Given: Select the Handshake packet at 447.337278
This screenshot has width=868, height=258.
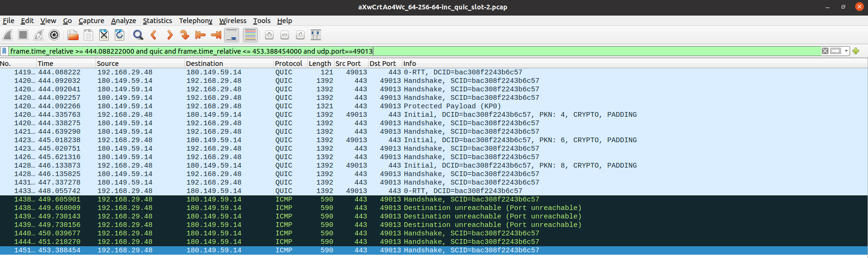Looking at the screenshot, I should click(434, 183).
